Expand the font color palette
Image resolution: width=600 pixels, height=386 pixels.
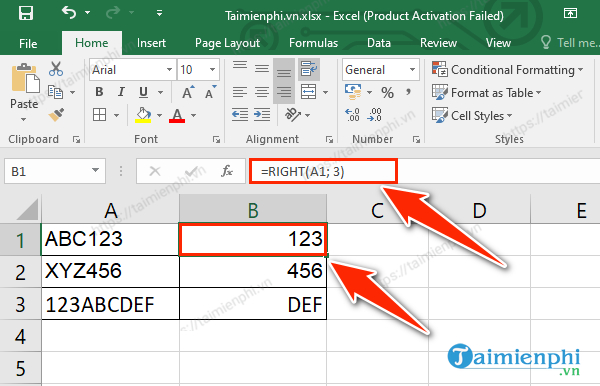[x=194, y=115]
